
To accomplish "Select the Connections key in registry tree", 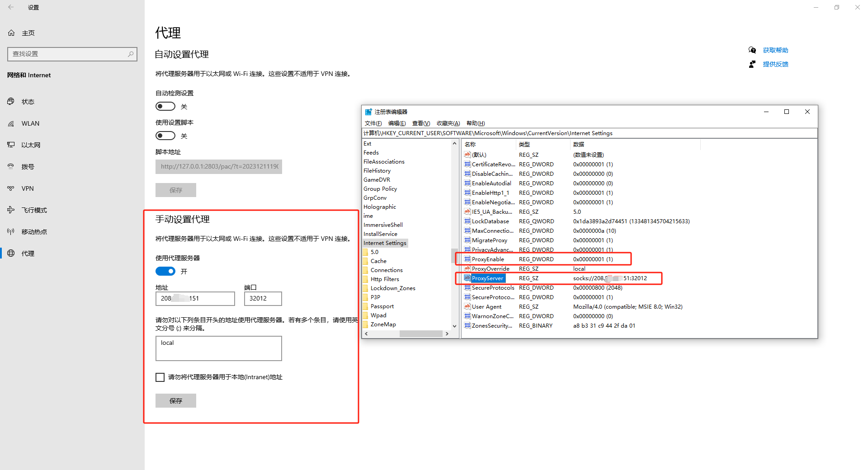I will click(387, 270).
